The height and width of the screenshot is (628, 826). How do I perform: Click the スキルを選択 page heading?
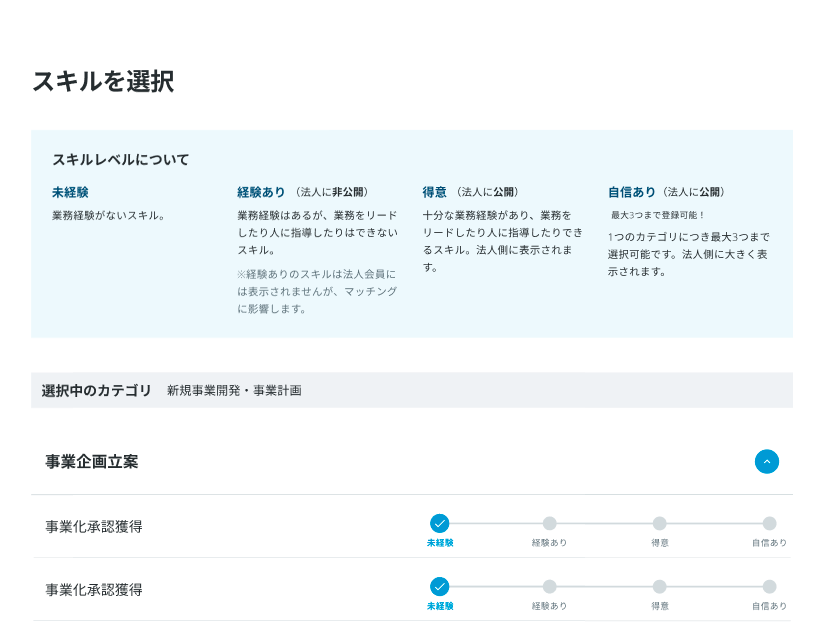coord(103,82)
